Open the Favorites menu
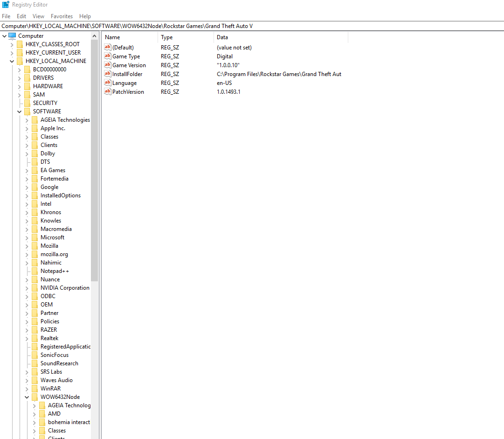 pyautogui.click(x=62, y=16)
